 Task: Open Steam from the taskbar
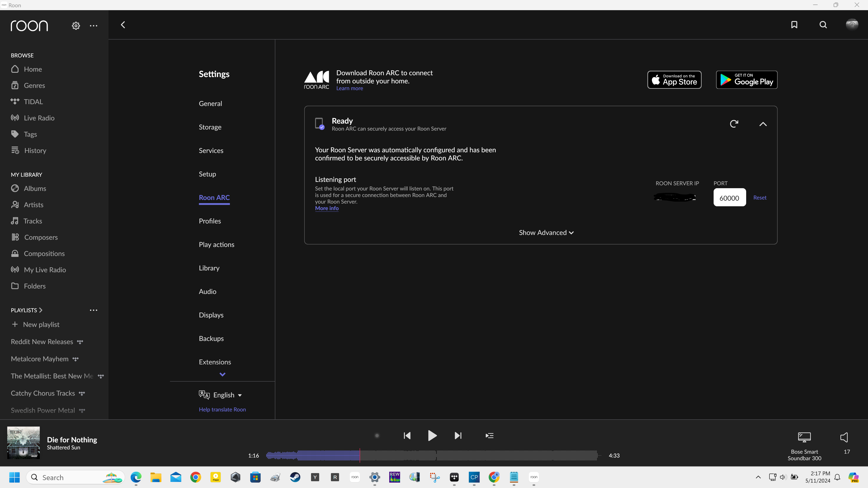(295, 477)
